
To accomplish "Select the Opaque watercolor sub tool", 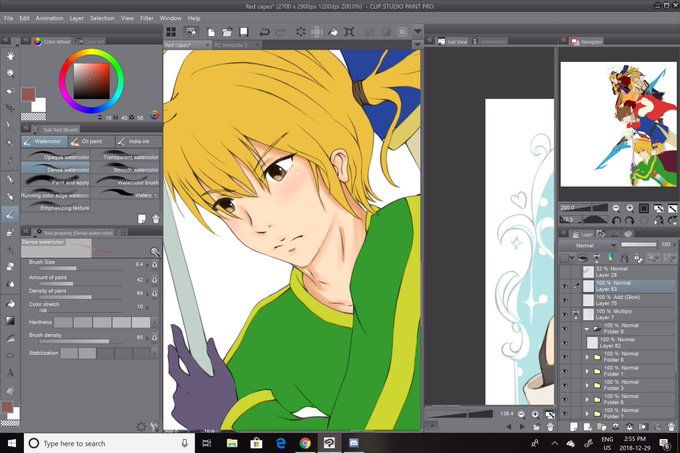I will point(56,156).
